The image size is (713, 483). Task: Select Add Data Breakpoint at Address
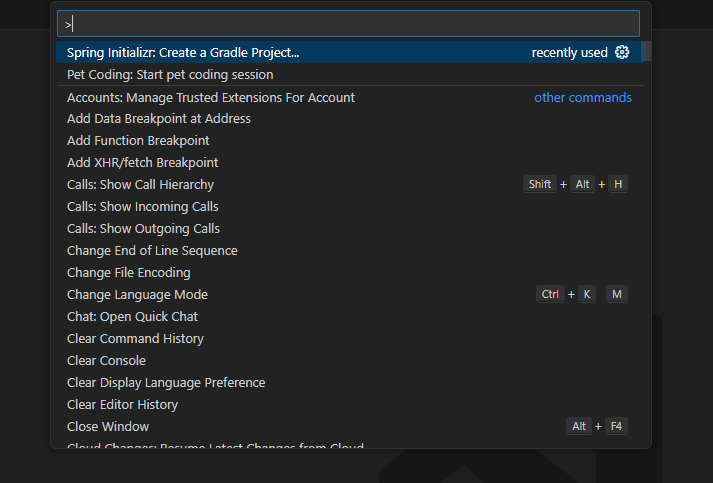[x=350, y=119]
